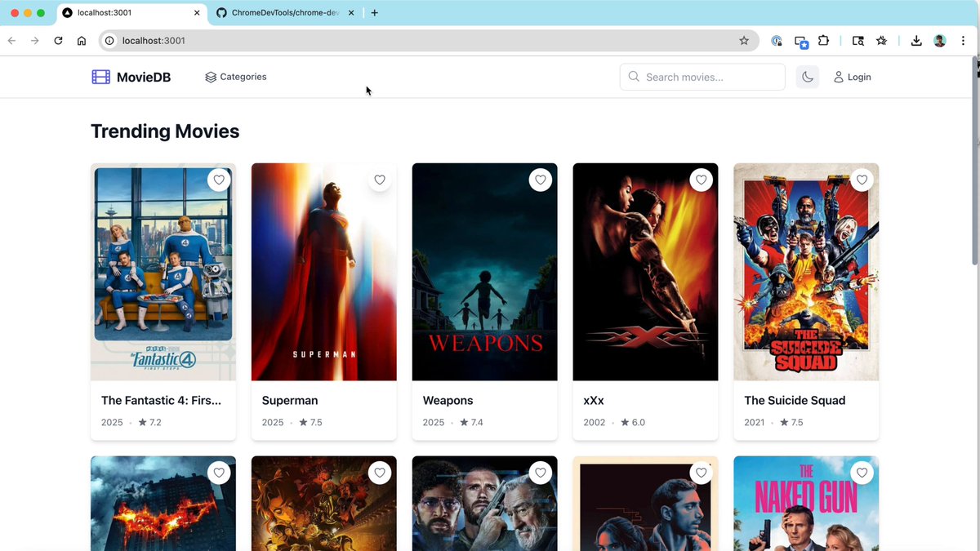Click the xXx title text
Image resolution: width=980 pixels, height=551 pixels.
tap(594, 401)
